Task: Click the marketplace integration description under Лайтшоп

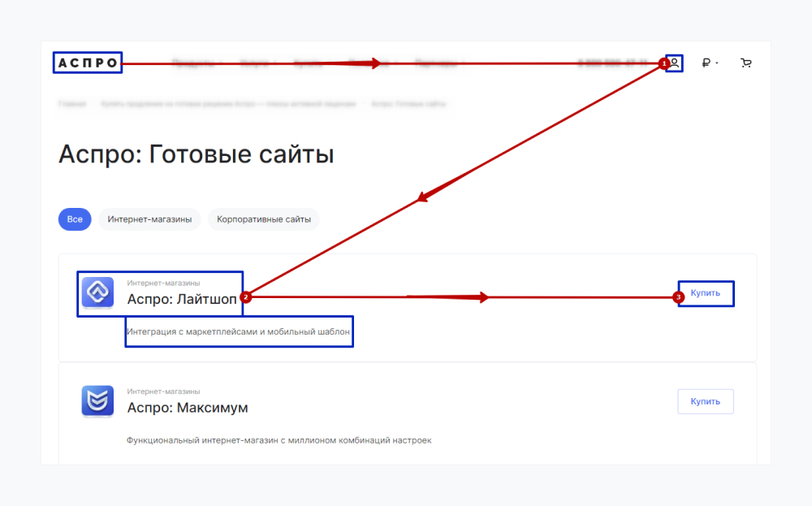Action: point(239,331)
